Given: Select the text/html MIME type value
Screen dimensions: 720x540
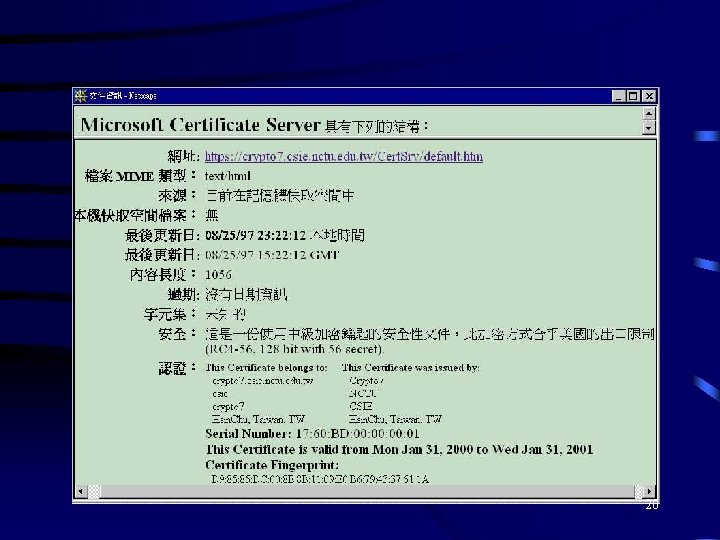Looking at the screenshot, I should click(228, 176).
